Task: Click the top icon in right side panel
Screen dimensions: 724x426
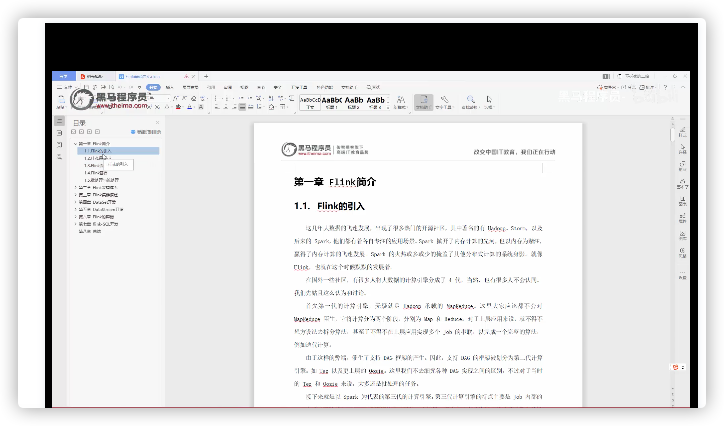Action: point(682,132)
